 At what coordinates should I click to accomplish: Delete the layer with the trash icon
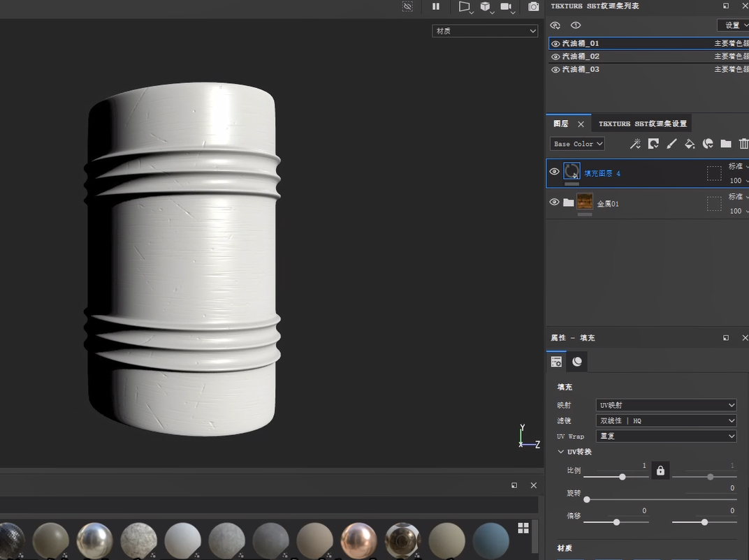[743, 144]
